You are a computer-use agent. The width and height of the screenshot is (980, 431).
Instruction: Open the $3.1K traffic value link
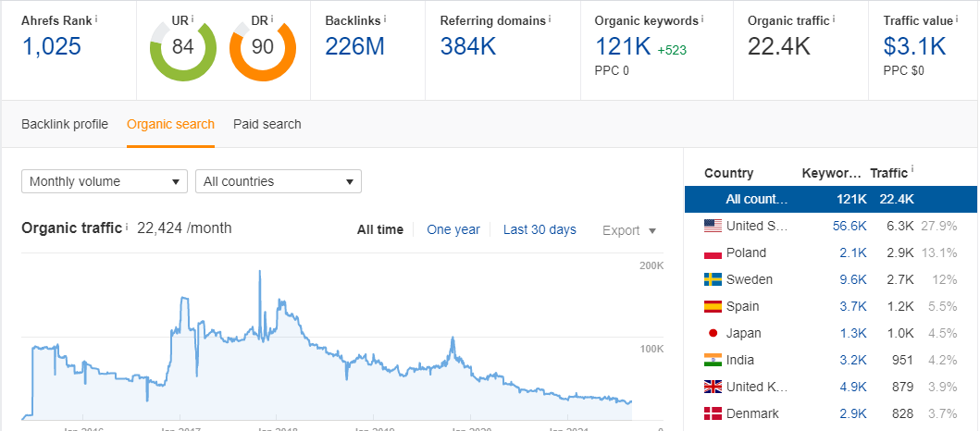(914, 47)
